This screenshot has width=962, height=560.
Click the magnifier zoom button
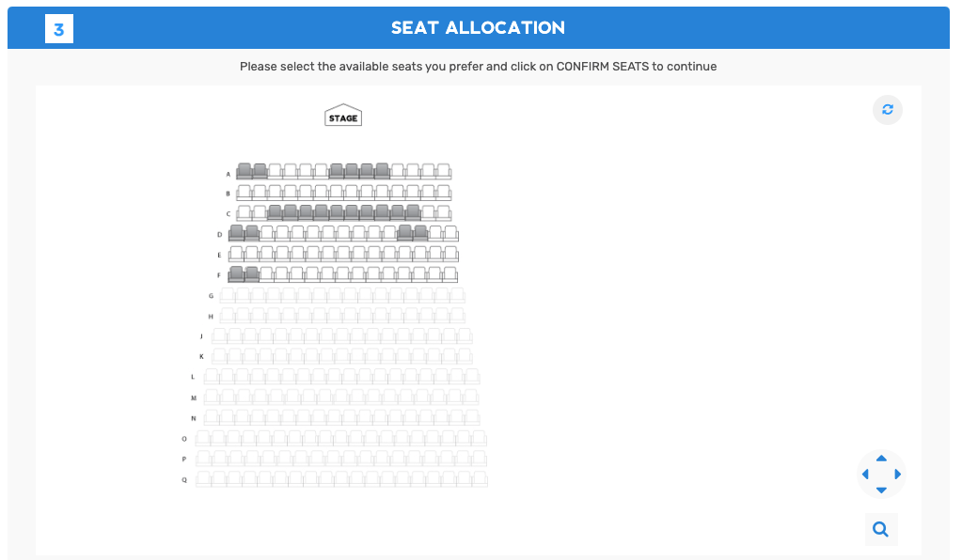[x=881, y=529]
